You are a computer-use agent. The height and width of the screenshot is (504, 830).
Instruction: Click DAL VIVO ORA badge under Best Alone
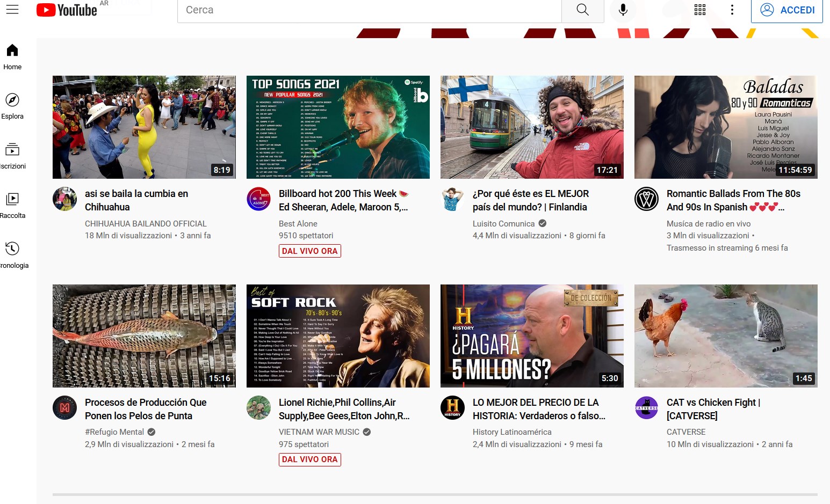pyautogui.click(x=310, y=251)
